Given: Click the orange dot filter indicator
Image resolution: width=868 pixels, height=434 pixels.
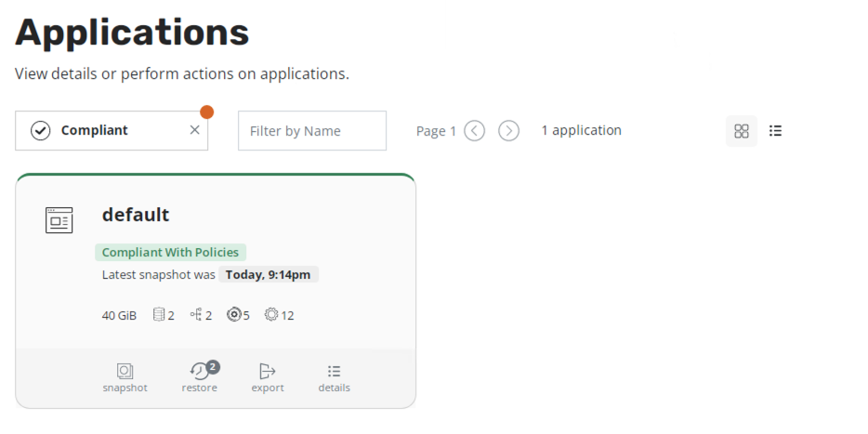Looking at the screenshot, I should (206, 112).
